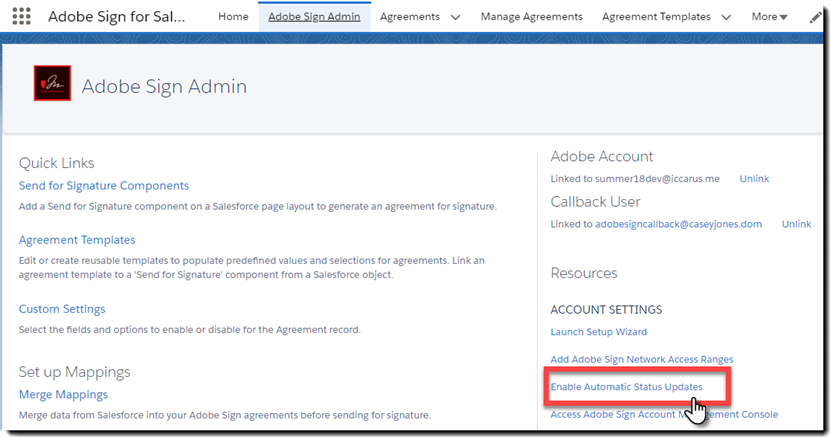Click the Agreement Templates quick link
The image size is (830, 437).
point(77,240)
